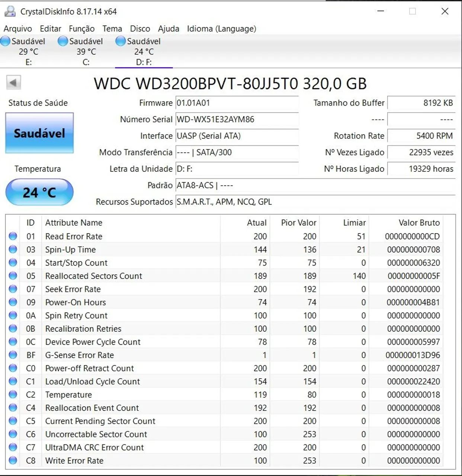
Task: Open the Tema menu
Action: [x=112, y=29]
